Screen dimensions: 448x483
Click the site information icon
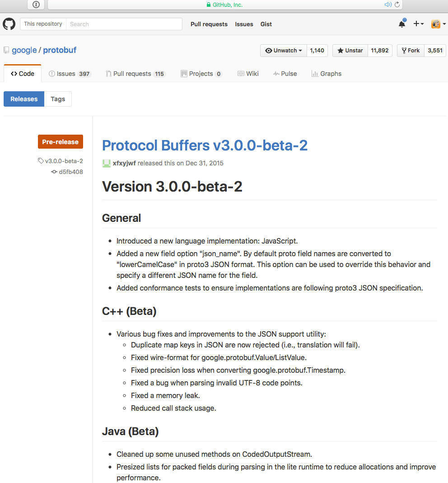click(36, 5)
